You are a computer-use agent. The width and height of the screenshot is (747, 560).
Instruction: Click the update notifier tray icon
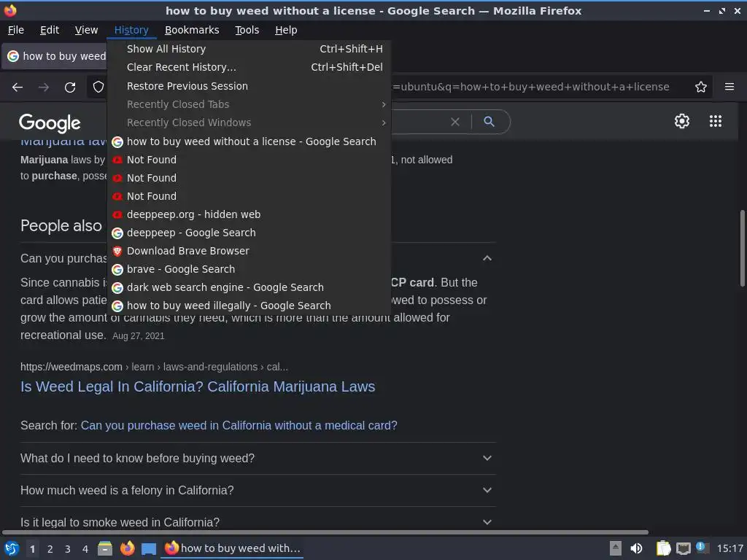(x=701, y=548)
